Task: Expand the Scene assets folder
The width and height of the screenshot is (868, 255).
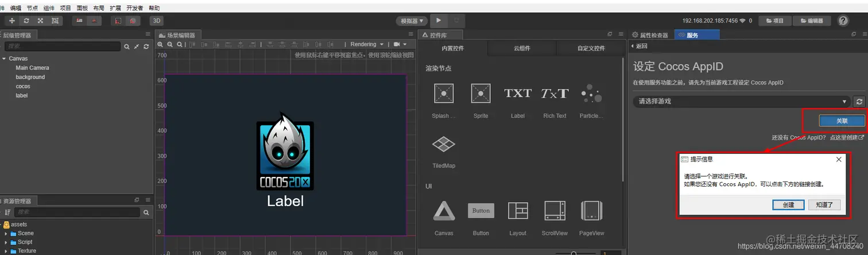Action: click(x=6, y=233)
